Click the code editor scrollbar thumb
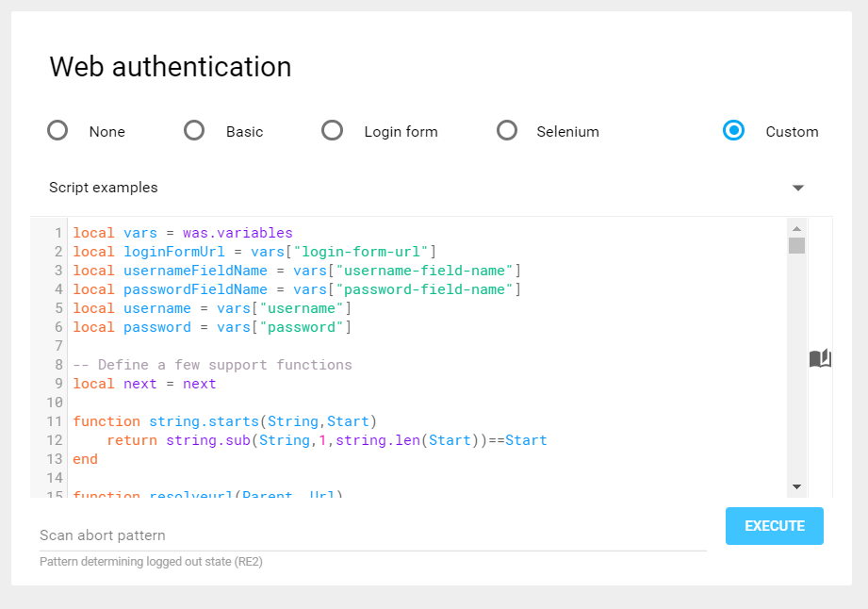The width and height of the screenshot is (868, 609). [796, 246]
